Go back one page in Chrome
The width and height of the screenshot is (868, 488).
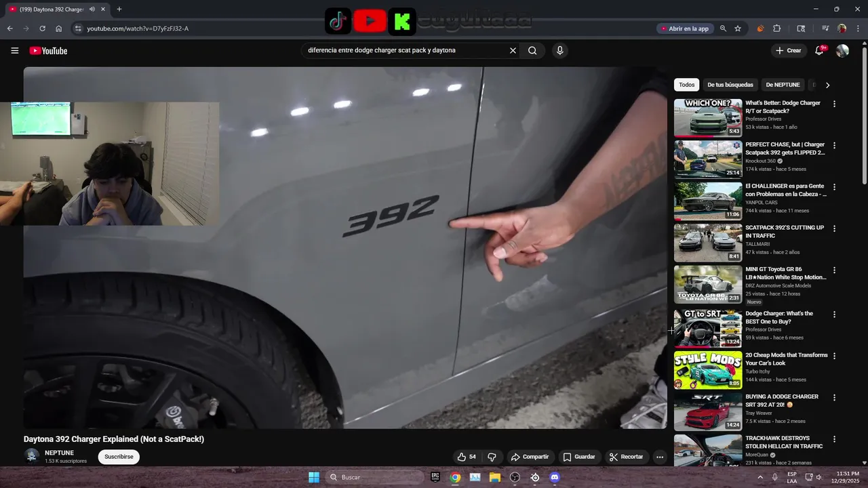(9, 28)
